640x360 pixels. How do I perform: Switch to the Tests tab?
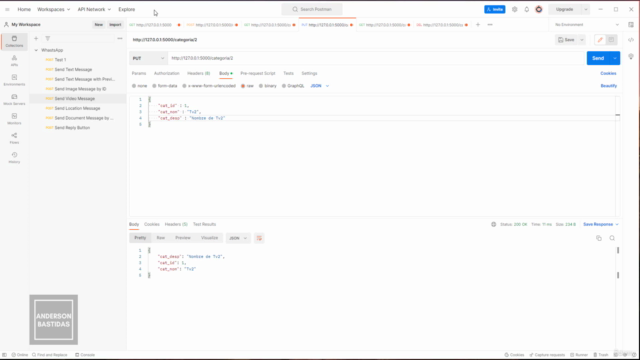tap(288, 73)
